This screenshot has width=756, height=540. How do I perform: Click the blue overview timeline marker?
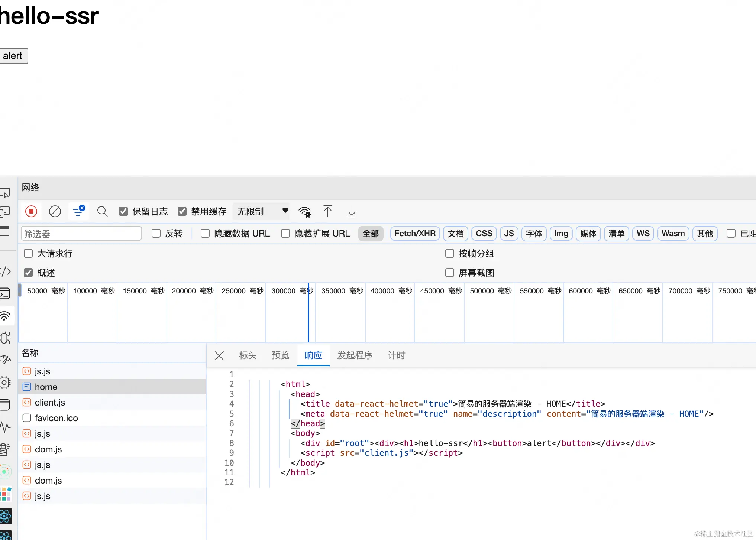308,313
